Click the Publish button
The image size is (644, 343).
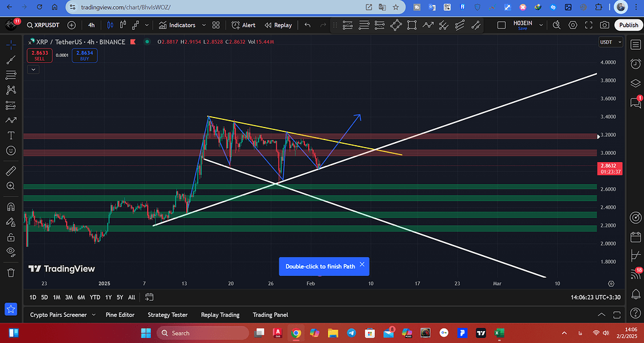coord(628,25)
